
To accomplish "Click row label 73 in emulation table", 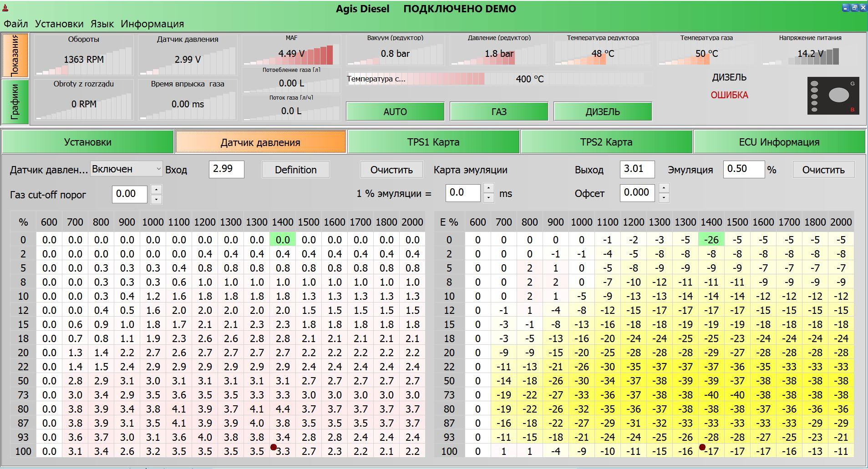I will click(449, 395).
